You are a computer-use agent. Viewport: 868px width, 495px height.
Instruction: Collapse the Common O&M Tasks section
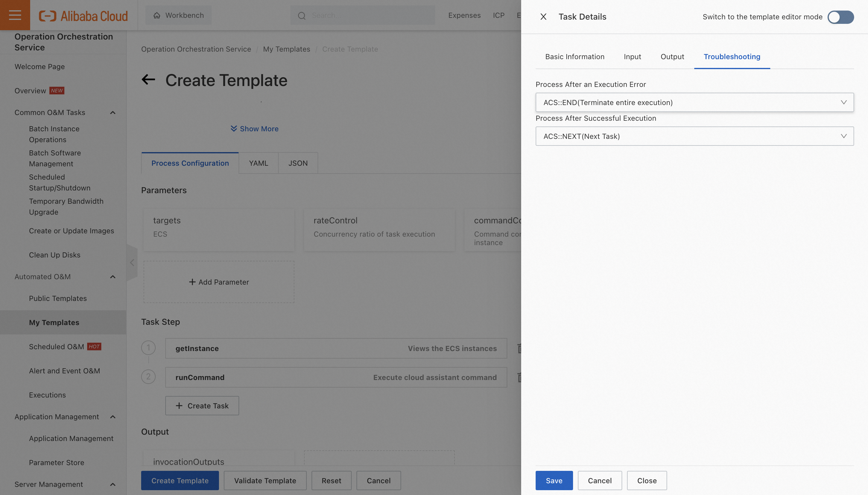click(x=113, y=113)
